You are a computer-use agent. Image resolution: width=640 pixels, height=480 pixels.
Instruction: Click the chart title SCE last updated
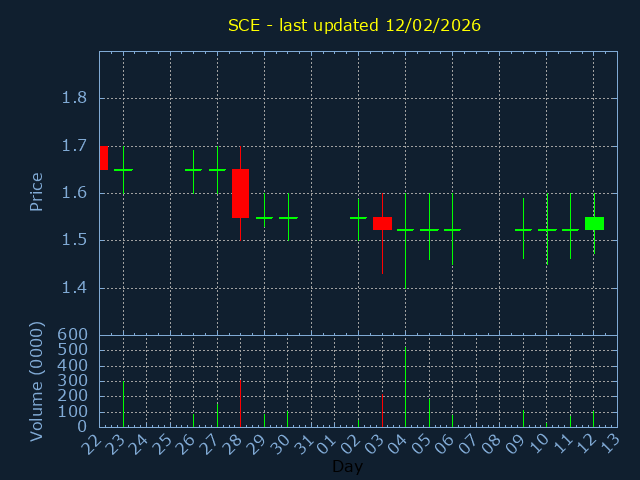tap(354, 25)
